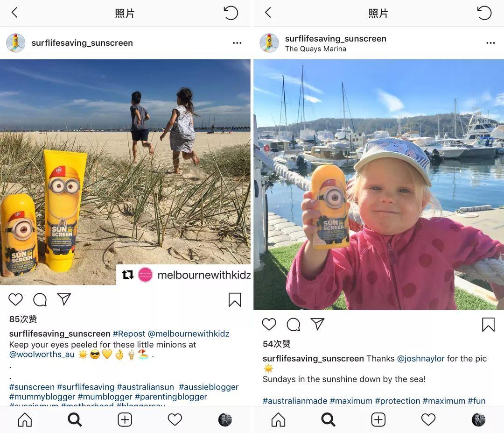Open comments on the left post
This screenshot has height=433, width=504.
[x=40, y=299]
